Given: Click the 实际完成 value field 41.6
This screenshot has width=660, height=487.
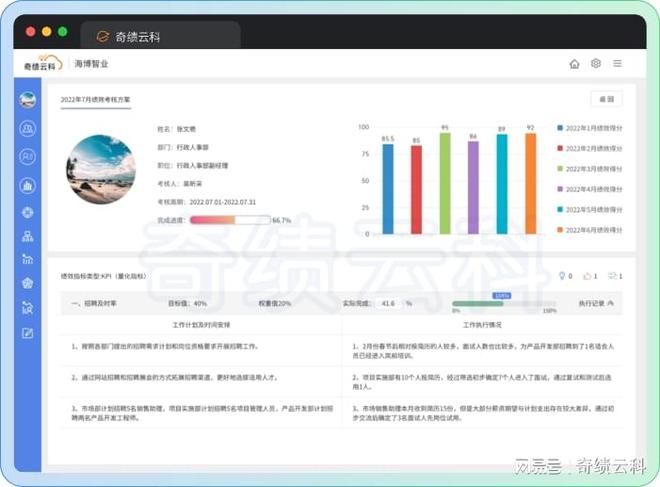Looking at the screenshot, I should 388,303.
